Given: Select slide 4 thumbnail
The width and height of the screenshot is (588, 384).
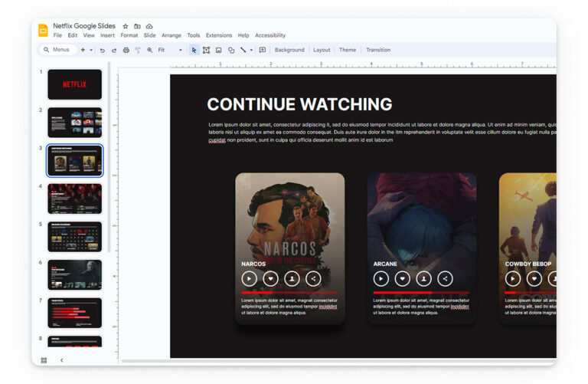Looking at the screenshot, I should (74, 199).
